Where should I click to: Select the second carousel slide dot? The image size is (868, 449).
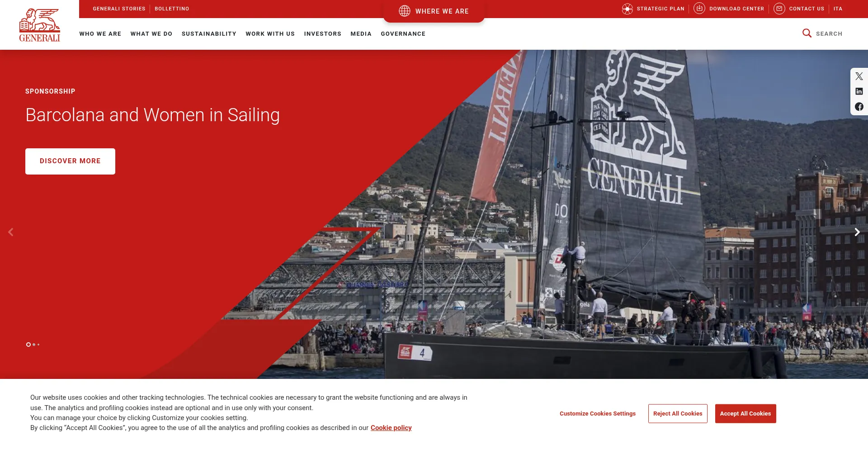(34, 345)
